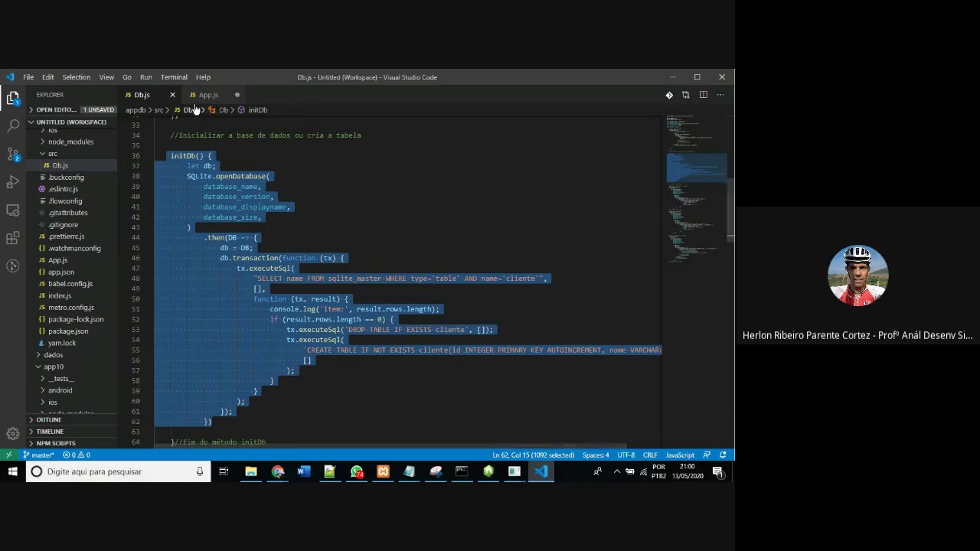Click the diamond source-control icon in editor toolbar
Screen dimensions: 980x551
(669, 95)
